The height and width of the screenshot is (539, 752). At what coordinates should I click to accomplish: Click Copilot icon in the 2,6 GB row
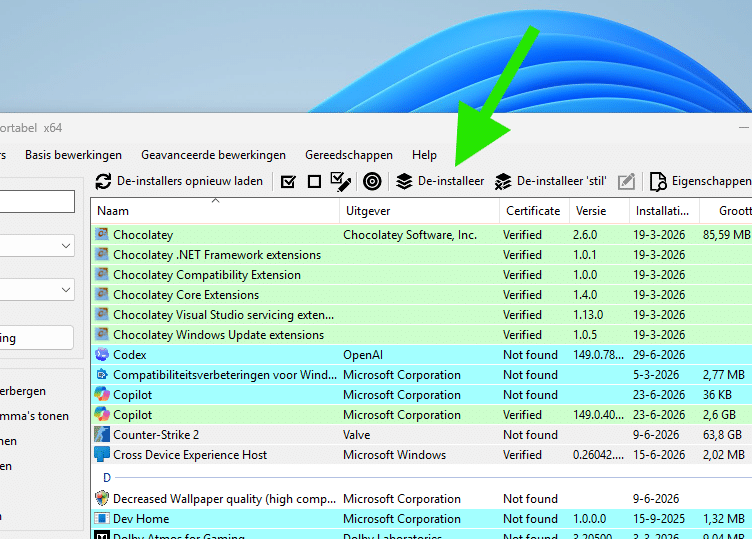tap(102, 414)
